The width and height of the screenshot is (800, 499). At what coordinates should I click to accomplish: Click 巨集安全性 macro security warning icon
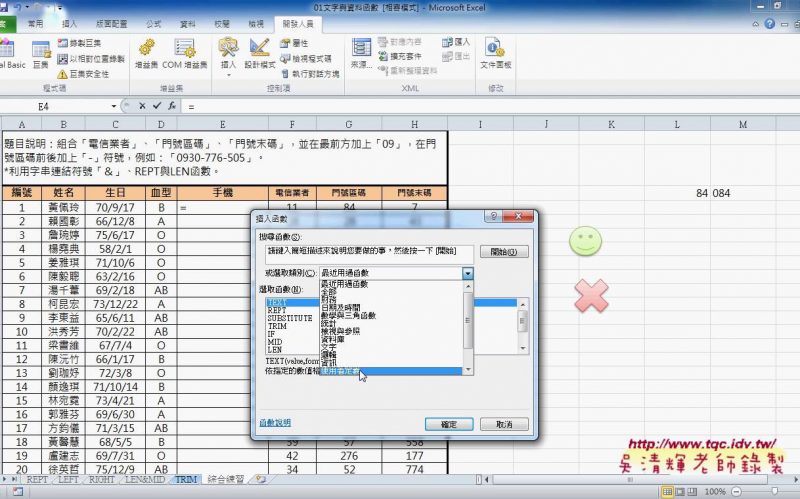tap(67, 74)
